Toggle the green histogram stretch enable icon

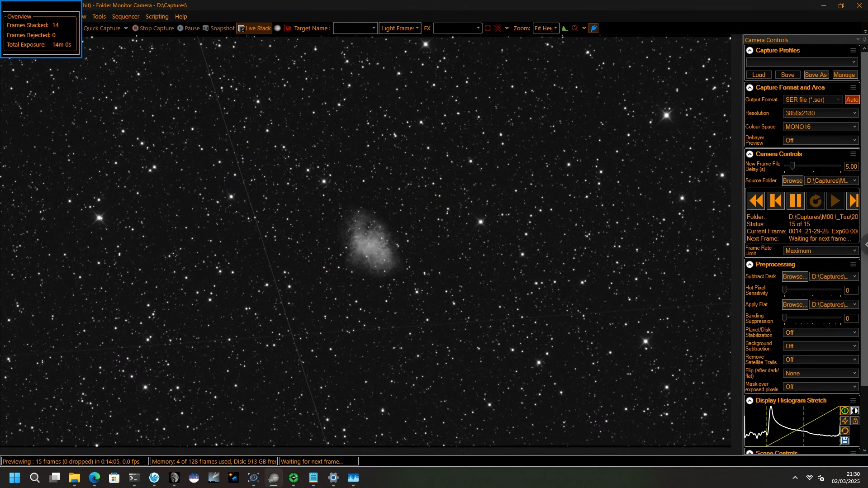point(844,411)
